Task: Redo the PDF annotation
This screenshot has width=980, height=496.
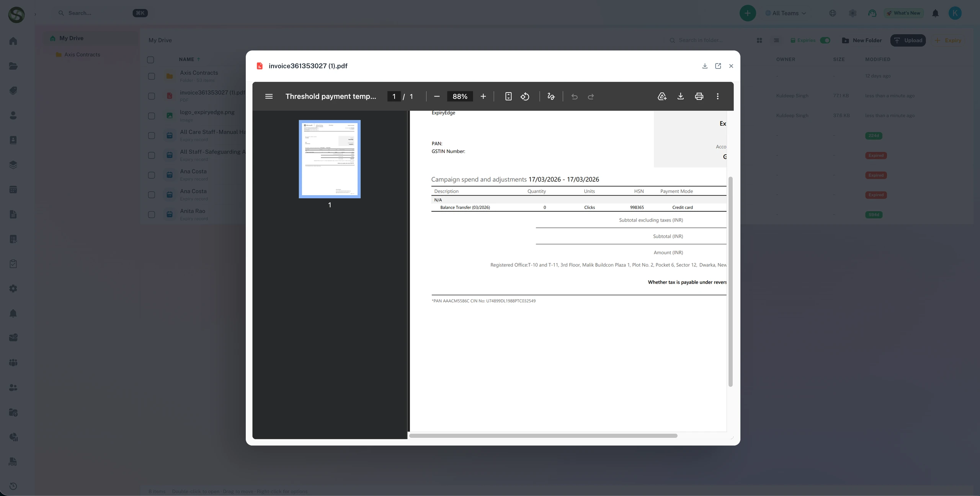Action: pyautogui.click(x=591, y=96)
